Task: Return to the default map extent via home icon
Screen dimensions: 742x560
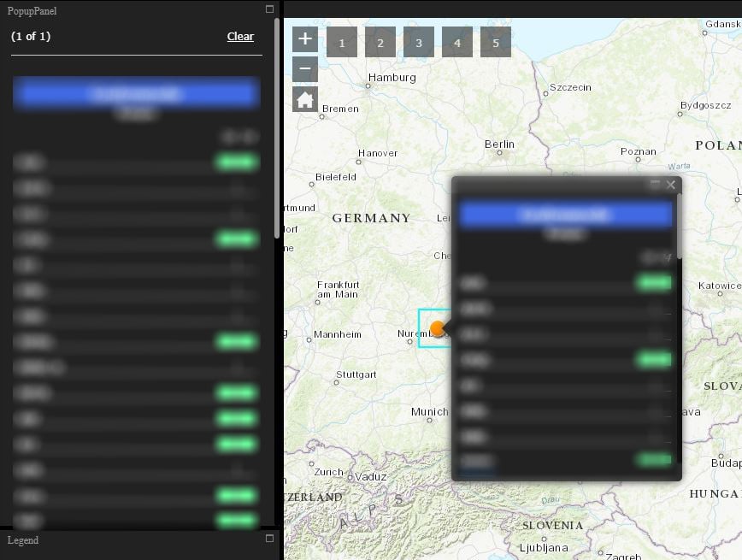Action: pyautogui.click(x=304, y=99)
